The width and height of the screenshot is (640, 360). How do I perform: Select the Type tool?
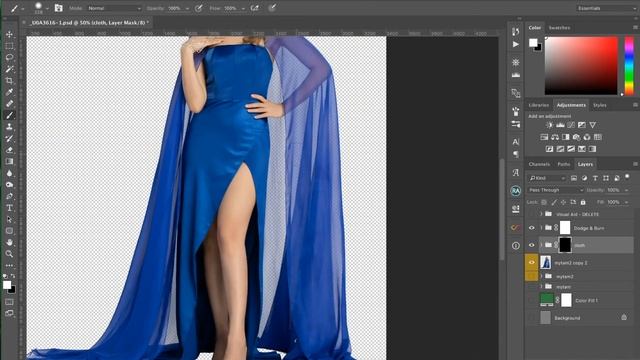pos(9,208)
